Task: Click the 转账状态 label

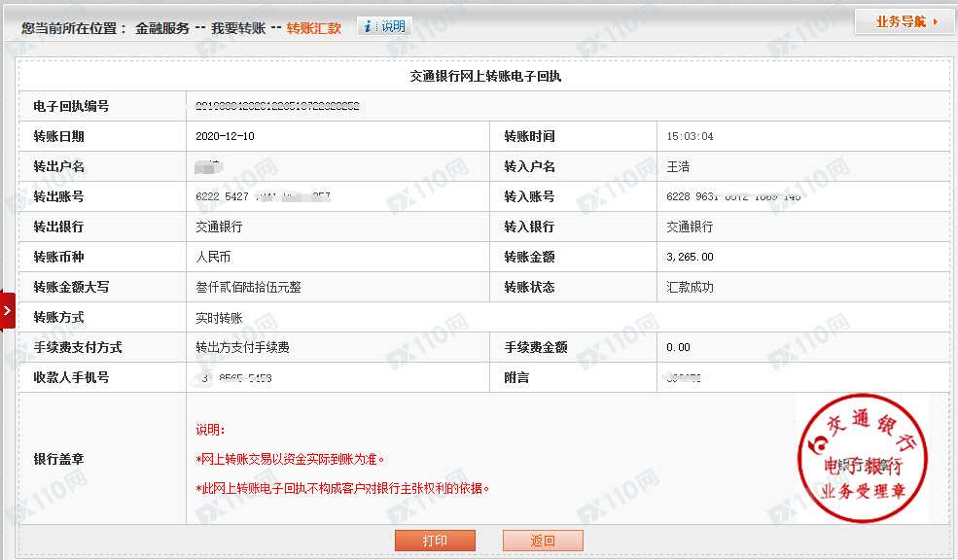Action: click(529, 287)
